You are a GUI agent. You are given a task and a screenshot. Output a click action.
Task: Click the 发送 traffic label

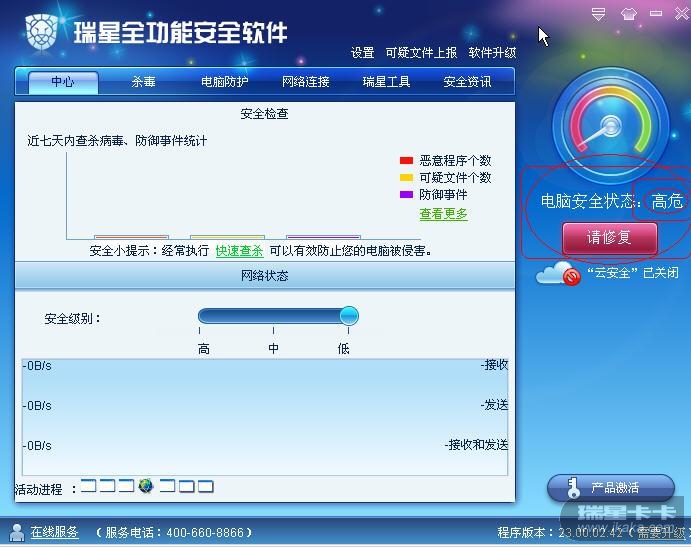point(495,405)
